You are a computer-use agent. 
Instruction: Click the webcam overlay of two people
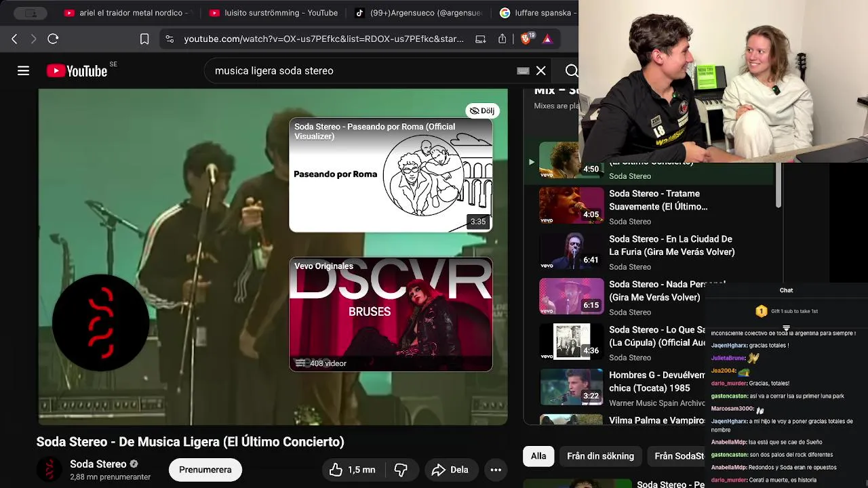[723, 81]
